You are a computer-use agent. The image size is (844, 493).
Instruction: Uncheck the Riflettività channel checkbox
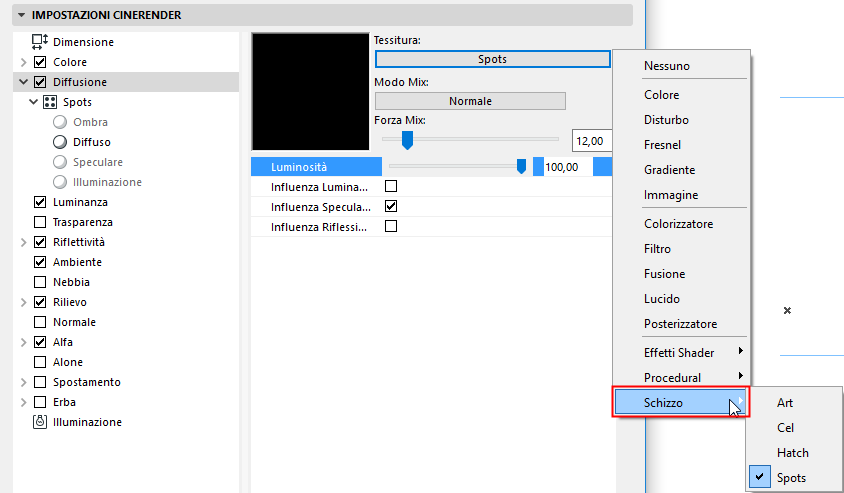[x=40, y=242]
